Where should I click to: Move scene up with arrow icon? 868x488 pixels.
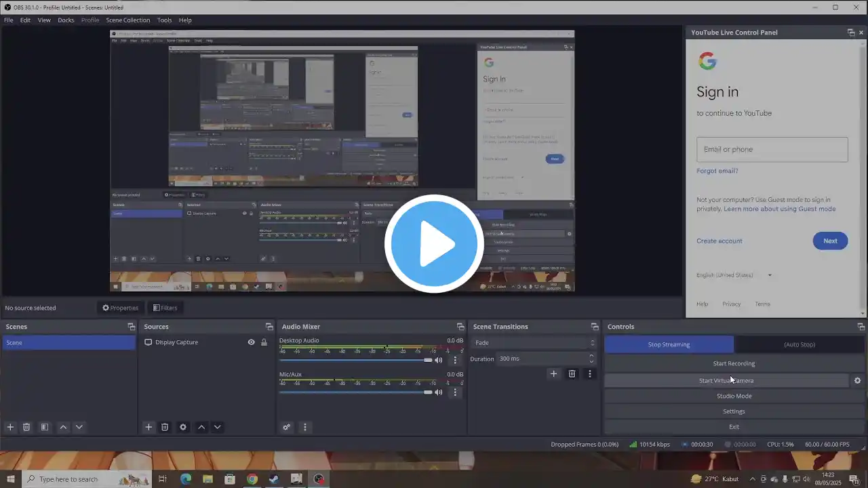[x=63, y=427]
